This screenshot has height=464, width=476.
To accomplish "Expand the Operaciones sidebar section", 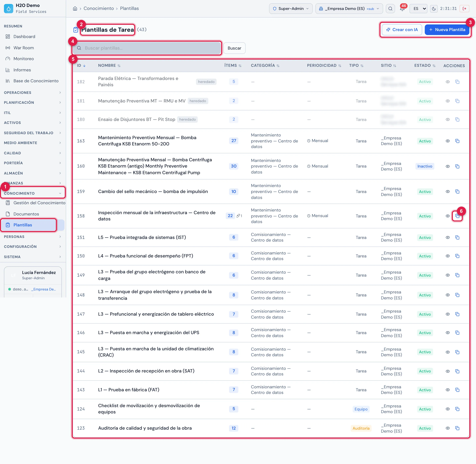I will tap(32, 93).
